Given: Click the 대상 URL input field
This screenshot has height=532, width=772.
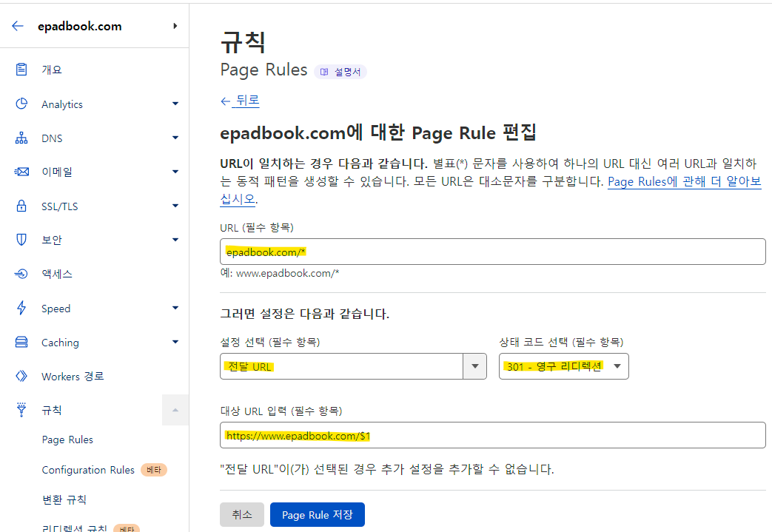Looking at the screenshot, I should [492, 435].
